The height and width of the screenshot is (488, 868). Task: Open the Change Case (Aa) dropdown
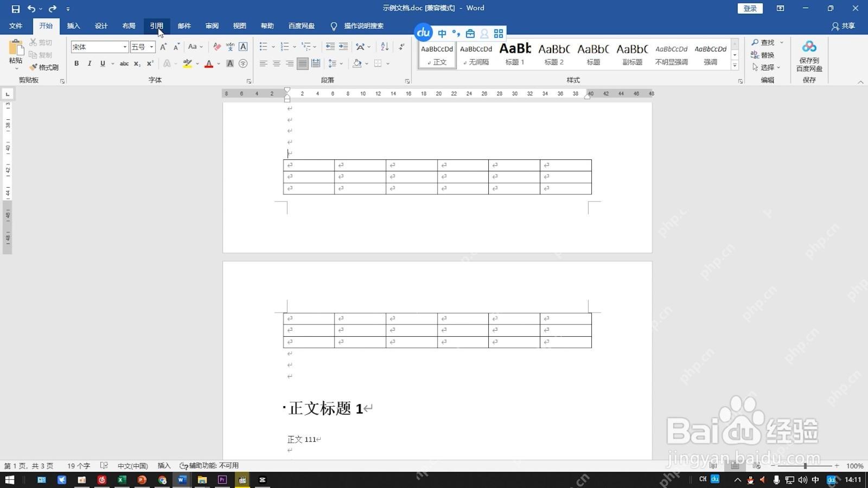tap(195, 47)
